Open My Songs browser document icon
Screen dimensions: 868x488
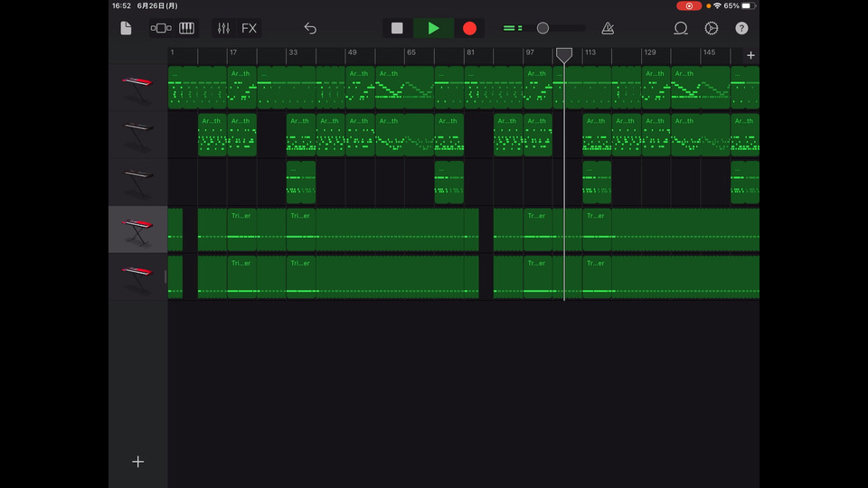tap(127, 28)
